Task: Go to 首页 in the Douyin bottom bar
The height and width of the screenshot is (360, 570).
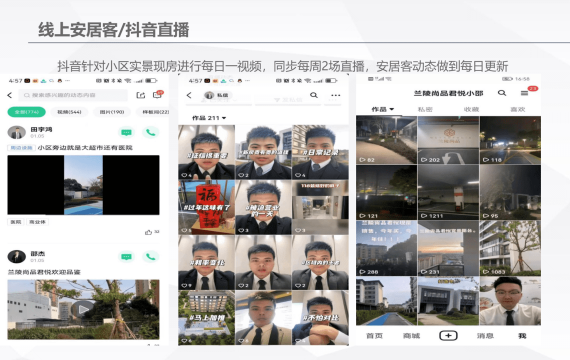Action: click(374, 336)
